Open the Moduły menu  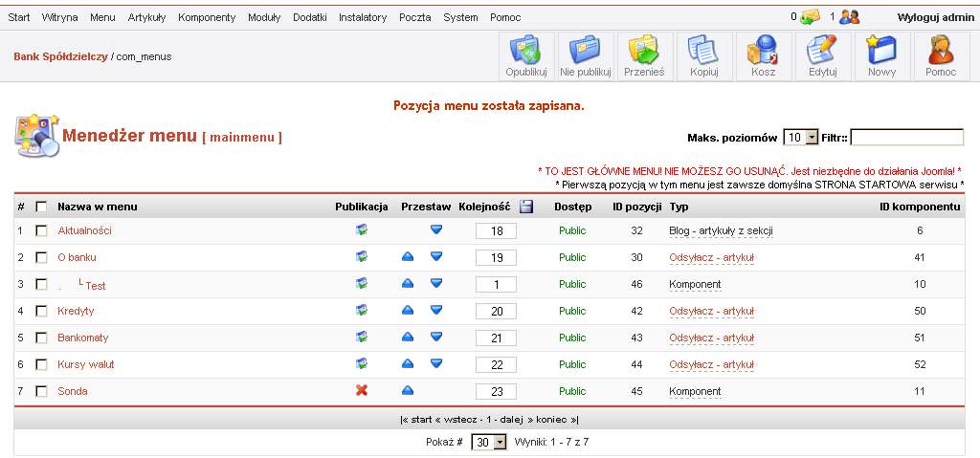pos(264,17)
